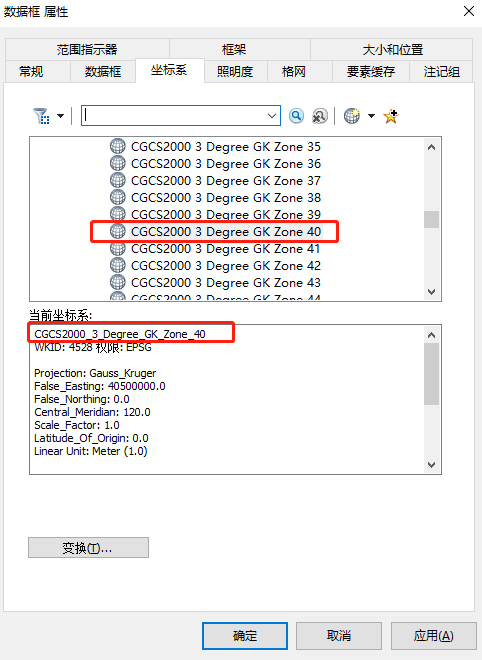Open the search box history dropdown

pos(272,116)
